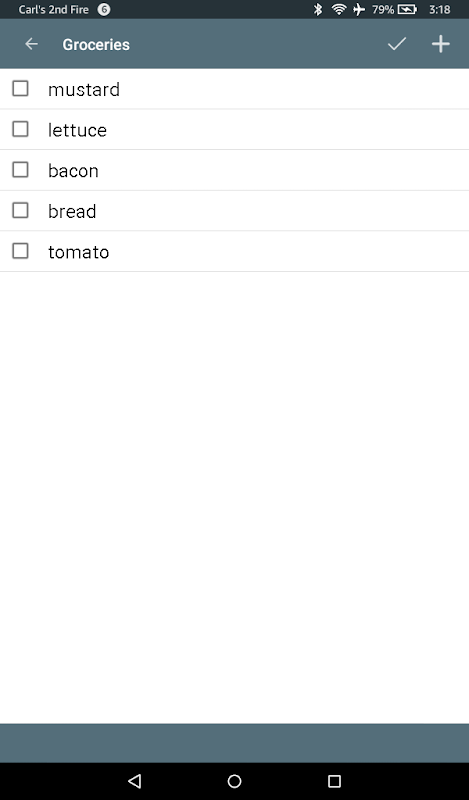Viewport: 469px width, 800px height.
Task: Tap the Android back navigation triangle
Action: click(x=135, y=781)
